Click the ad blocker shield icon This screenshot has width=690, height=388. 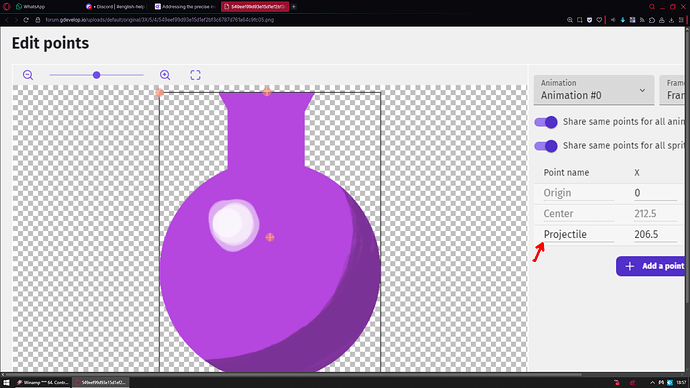click(x=589, y=20)
